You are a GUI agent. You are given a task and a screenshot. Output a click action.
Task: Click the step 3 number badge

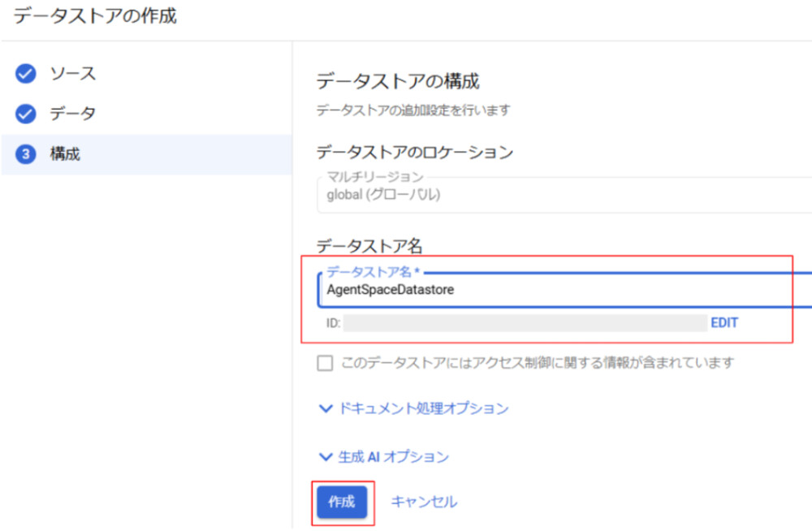[x=26, y=154]
